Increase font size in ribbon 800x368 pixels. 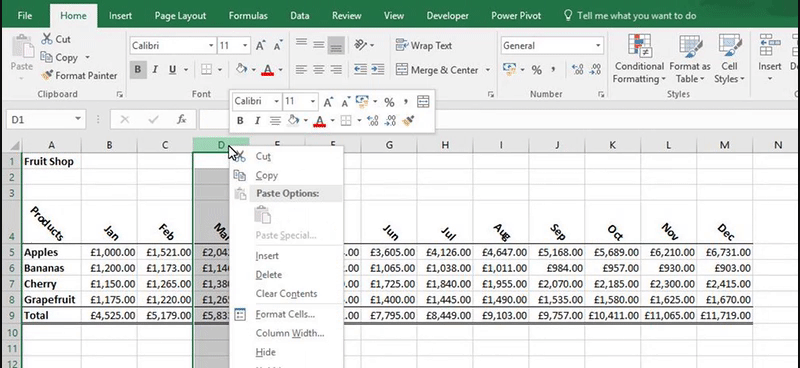coord(261,46)
